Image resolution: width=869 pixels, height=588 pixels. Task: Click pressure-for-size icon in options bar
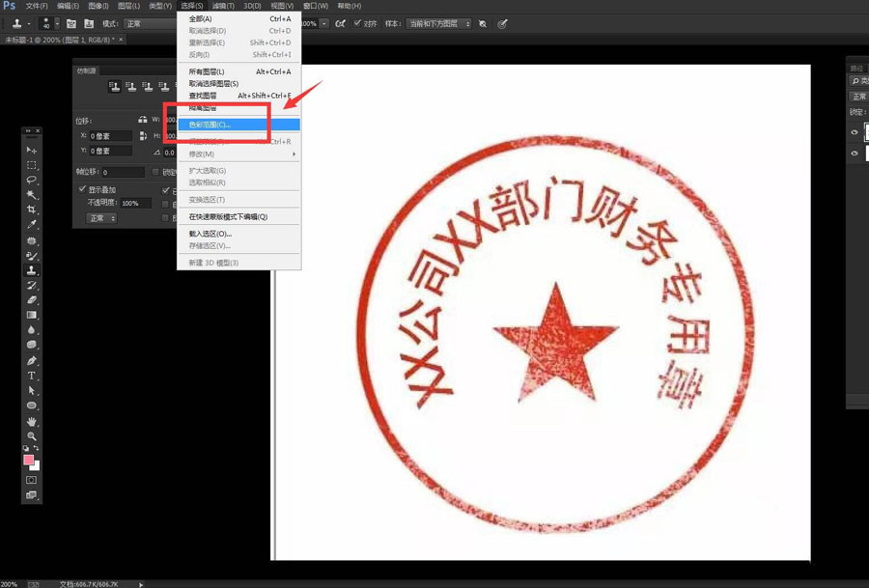[502, 24]
